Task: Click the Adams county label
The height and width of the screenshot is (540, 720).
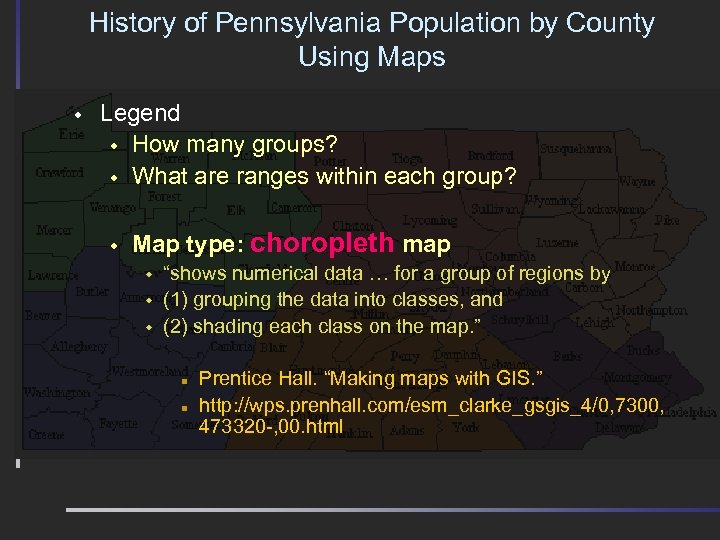Action: click(x=407, y=431)
